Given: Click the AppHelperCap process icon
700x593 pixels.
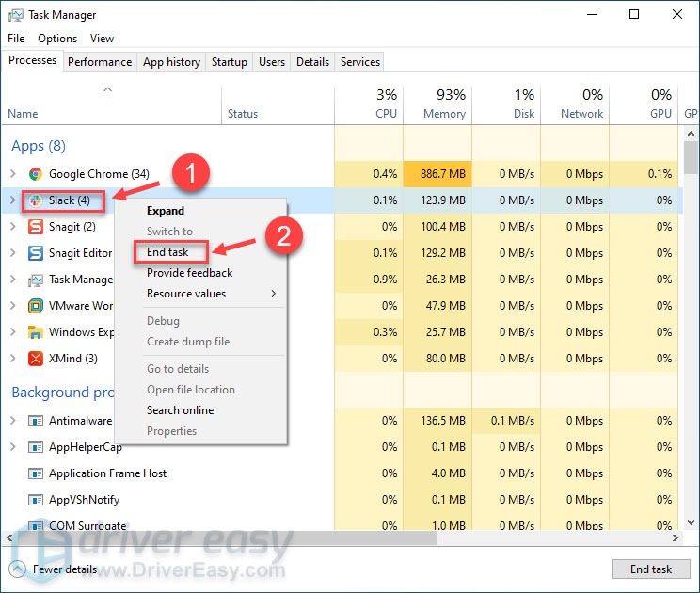Looking at the screenshot, I should pos(35,447).
